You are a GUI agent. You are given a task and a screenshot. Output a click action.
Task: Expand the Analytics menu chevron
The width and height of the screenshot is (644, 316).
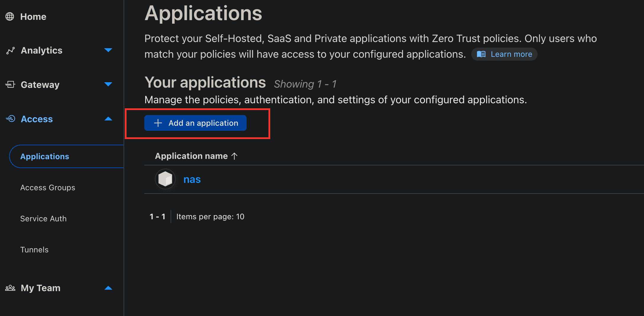[108, 50]
